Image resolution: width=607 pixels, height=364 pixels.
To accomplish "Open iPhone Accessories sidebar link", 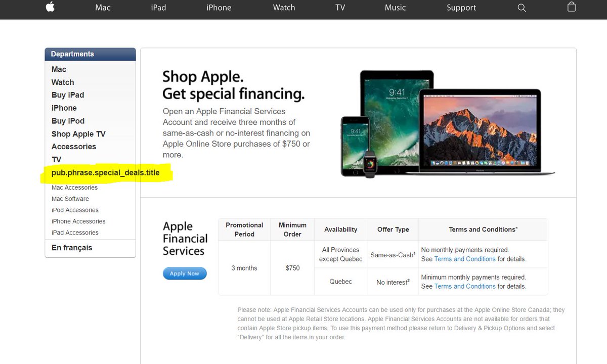I will pyautogui.click(x=78, y=221).
